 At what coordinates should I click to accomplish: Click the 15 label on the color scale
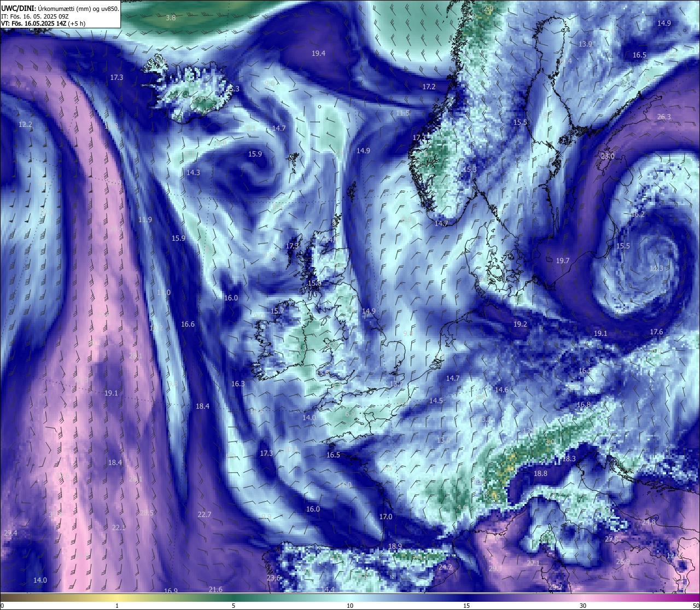click(x=466, y=606)
